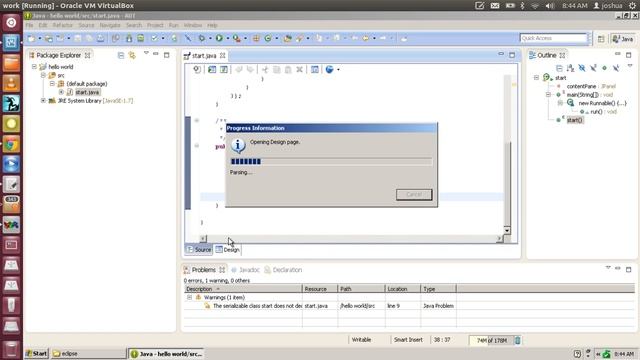
Task: Click editor scrollbar down arrow
Action: click(507, 231)
